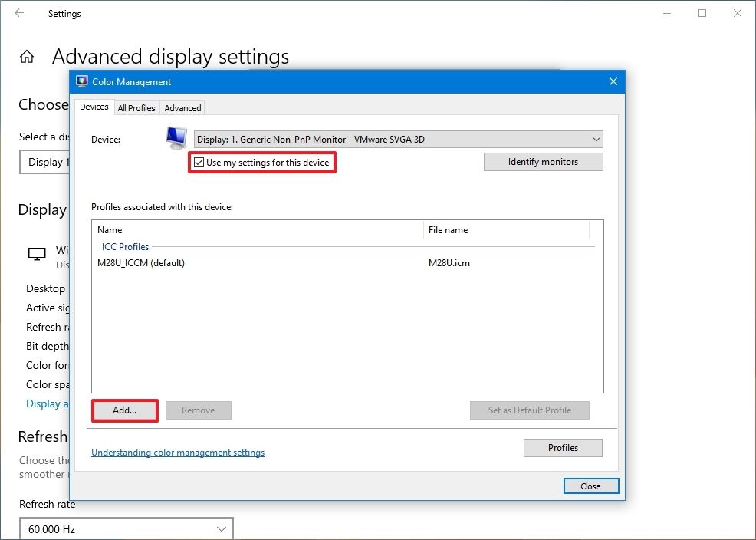Switch to the Advanced tab

182,107
